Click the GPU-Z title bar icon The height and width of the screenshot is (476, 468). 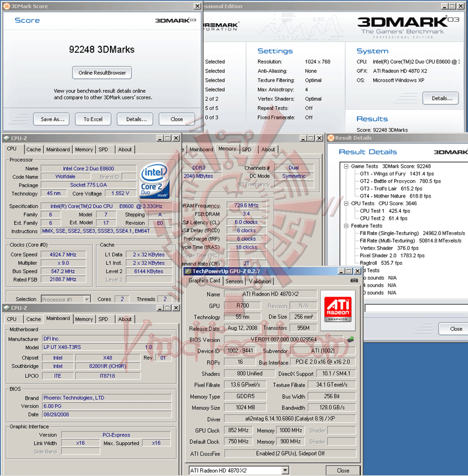(x=188, y=271)
